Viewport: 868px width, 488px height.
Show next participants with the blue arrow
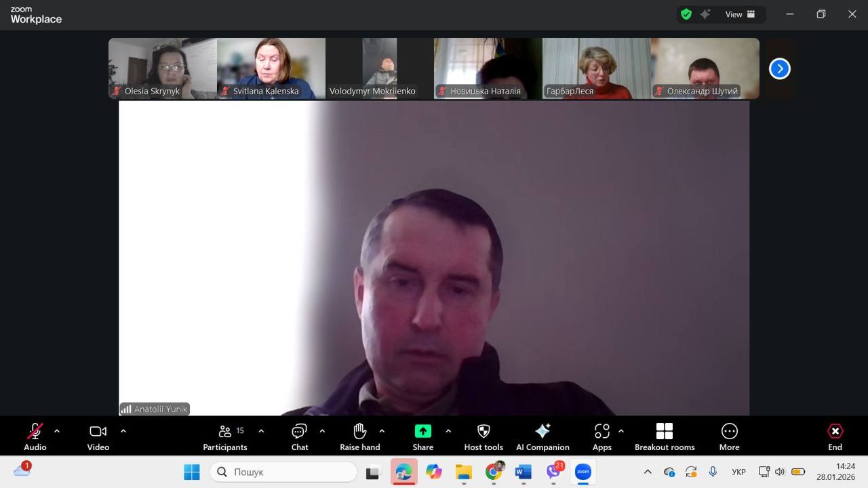[x=780, y=68]
